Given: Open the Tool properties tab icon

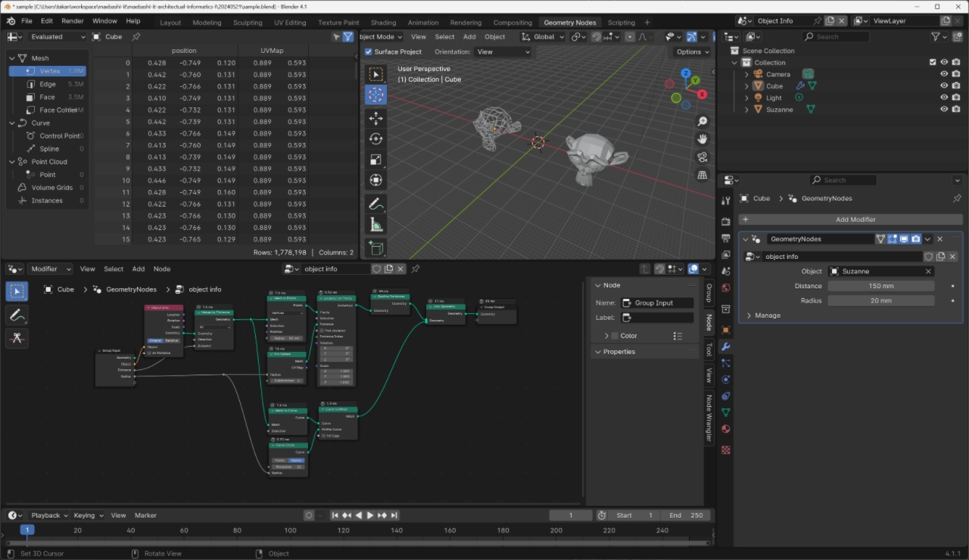Looking at the screenshot, I should [726, 200].
